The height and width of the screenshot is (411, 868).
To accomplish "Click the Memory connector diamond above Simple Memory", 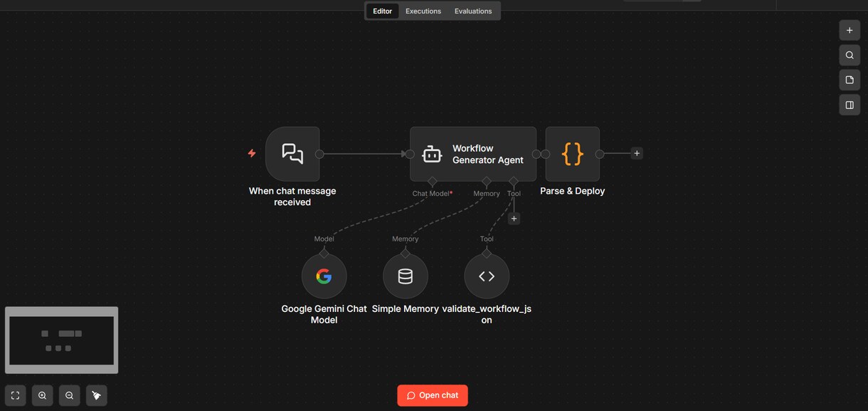I will [405, 253].
